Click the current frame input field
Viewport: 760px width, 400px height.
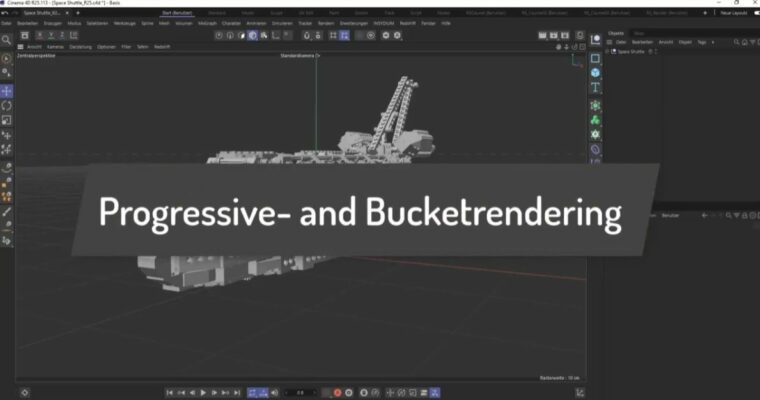(301, 393)
